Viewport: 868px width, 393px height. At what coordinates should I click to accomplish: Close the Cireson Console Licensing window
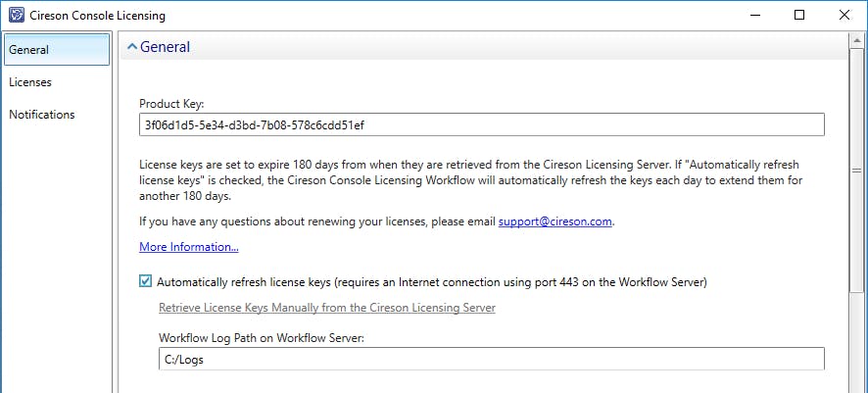pos(844,16)
